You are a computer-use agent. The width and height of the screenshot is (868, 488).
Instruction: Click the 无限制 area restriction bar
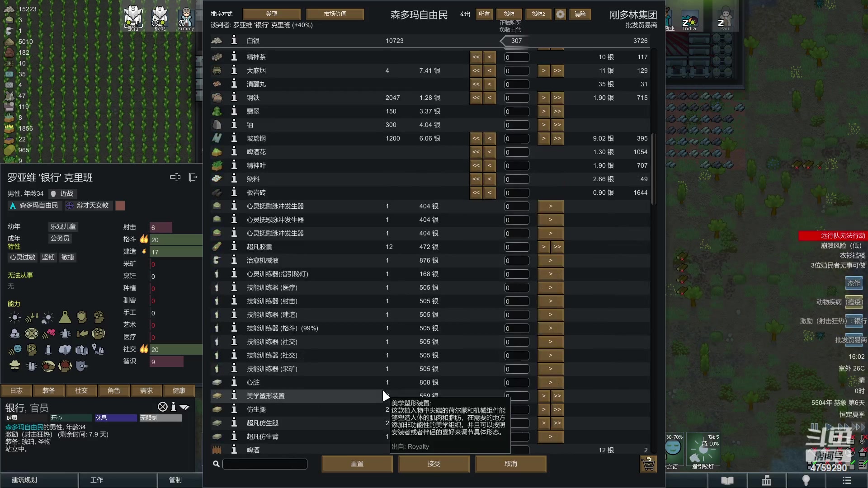pyautogui.click(x=160, y=418)
